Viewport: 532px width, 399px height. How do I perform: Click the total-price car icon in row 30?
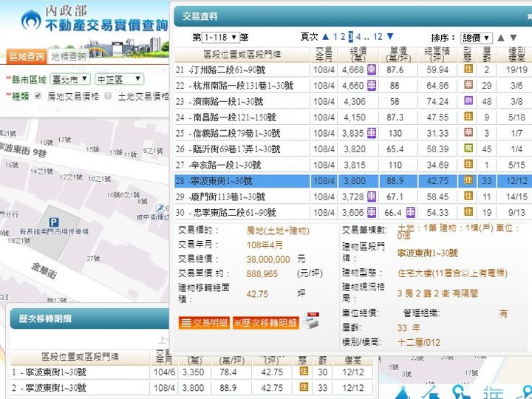(x=372, y=212)
